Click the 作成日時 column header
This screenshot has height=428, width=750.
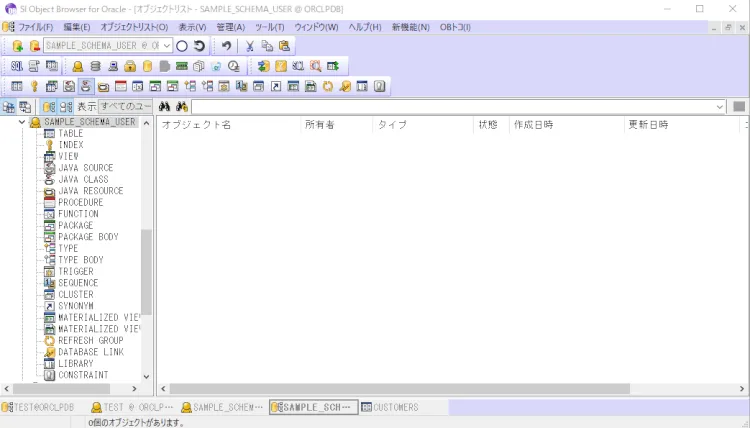click(535, 125)
